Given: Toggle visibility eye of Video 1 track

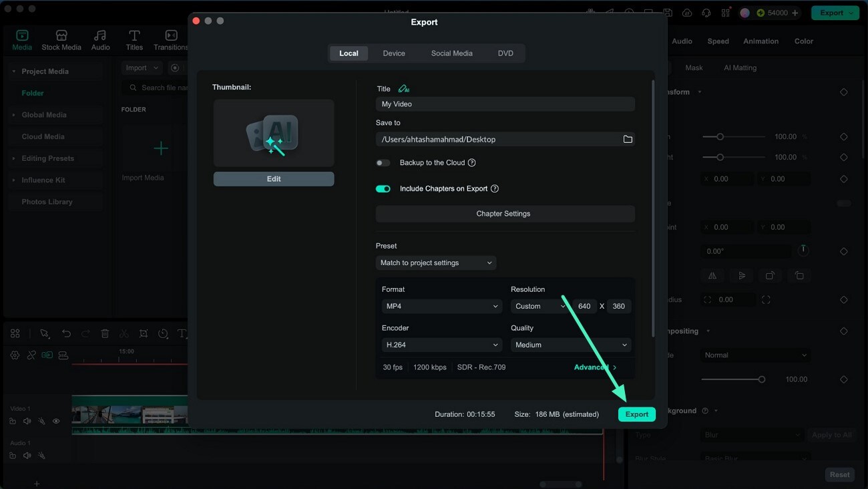Looking at the screenshot, I should 56,421.
